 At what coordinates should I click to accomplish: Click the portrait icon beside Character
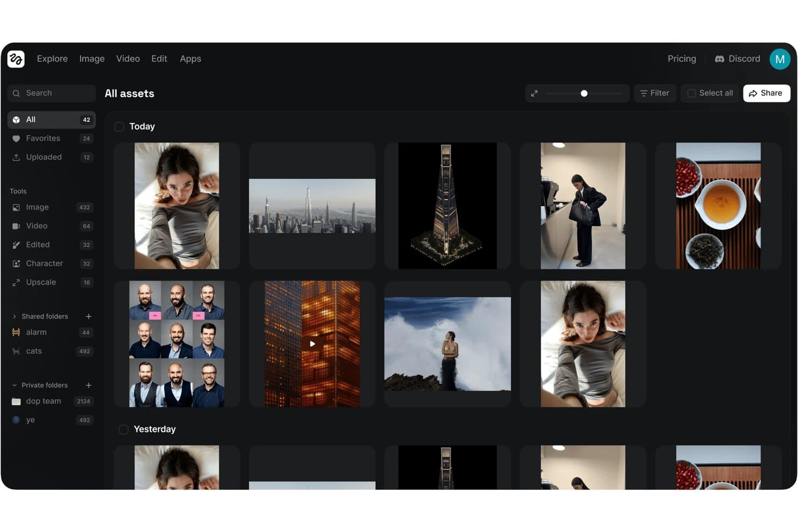[16, 264]
